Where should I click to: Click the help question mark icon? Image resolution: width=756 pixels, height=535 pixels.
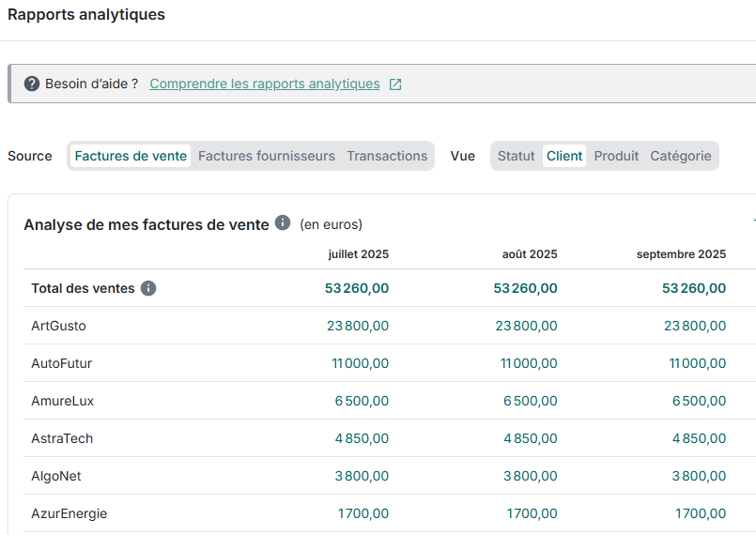(32, 84)
